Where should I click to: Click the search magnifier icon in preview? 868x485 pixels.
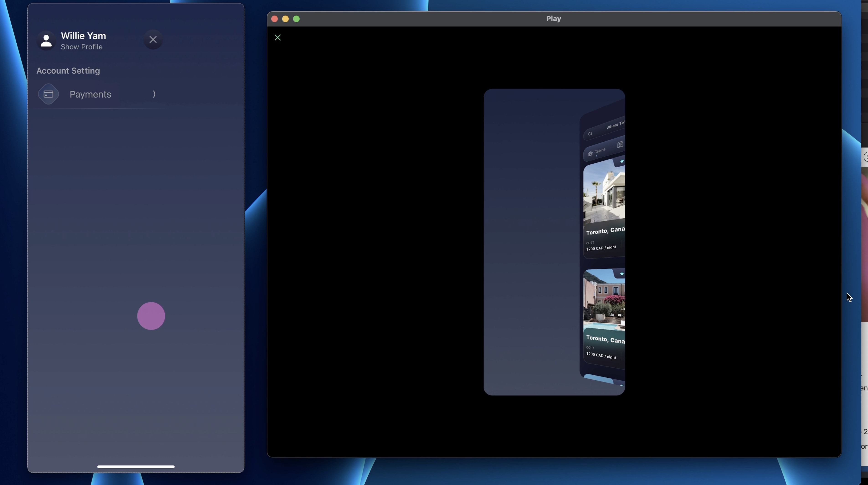[590, 134]
